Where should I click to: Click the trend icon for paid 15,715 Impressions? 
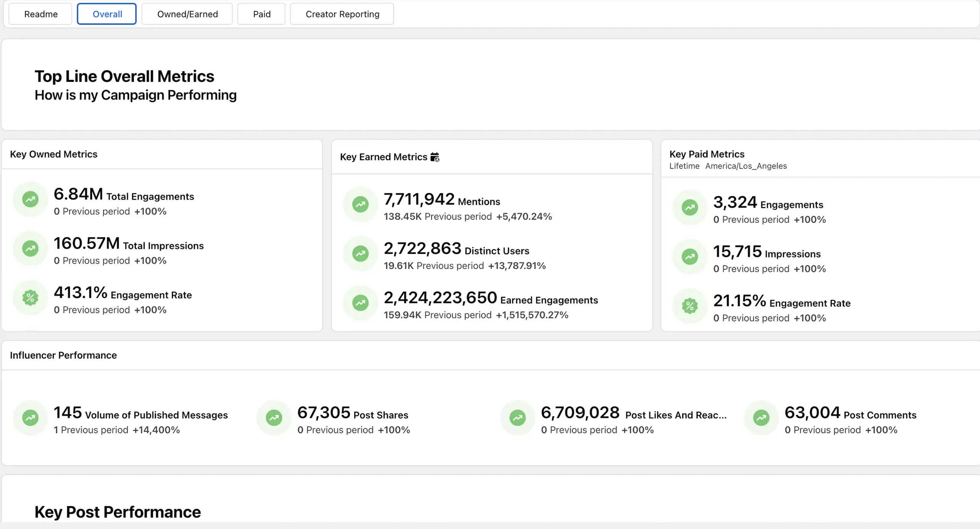click(690, 256)
